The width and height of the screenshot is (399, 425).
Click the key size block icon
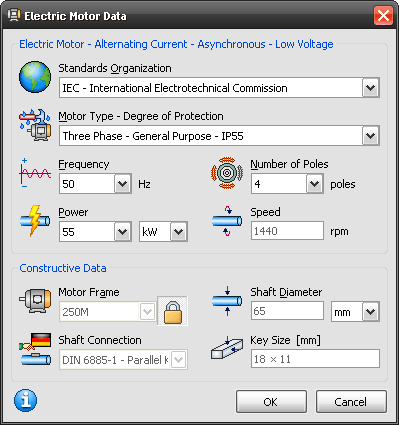pos(227,348)
